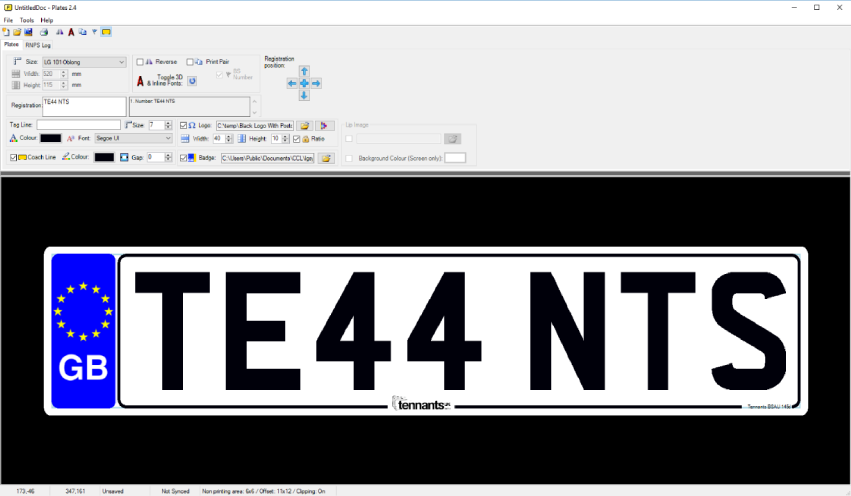
Task: Click the New document toolbar icon
Action: coord(6,32)
